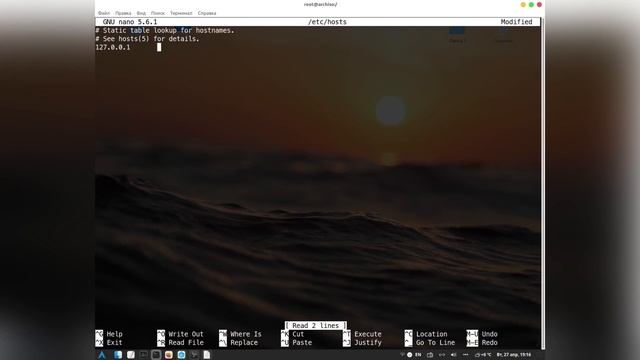Screen dimensions: 640x360
Task: Open the white notepad-style taskbar icon
Action: [x=131, y=355]
